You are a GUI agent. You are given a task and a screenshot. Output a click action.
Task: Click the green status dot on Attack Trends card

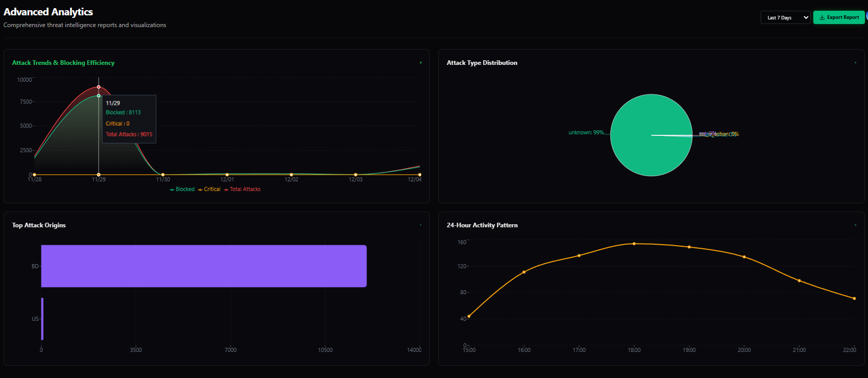pos(421,63)
